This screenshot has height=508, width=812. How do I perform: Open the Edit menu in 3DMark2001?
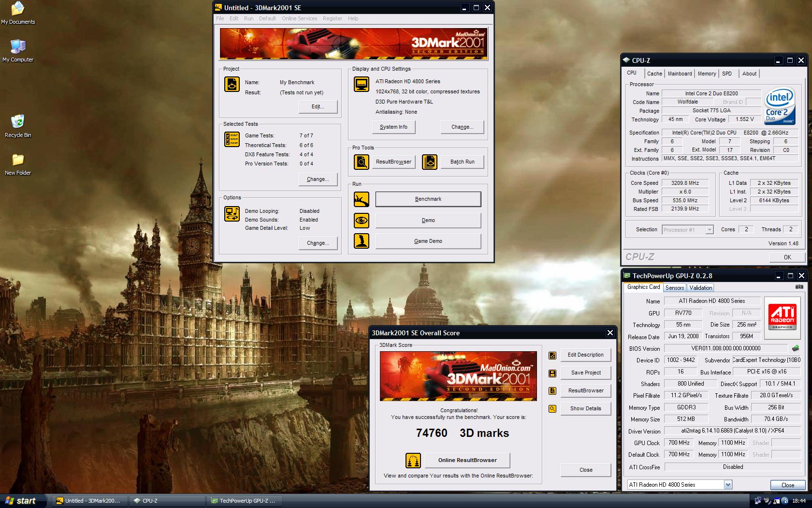coord(234,18)
